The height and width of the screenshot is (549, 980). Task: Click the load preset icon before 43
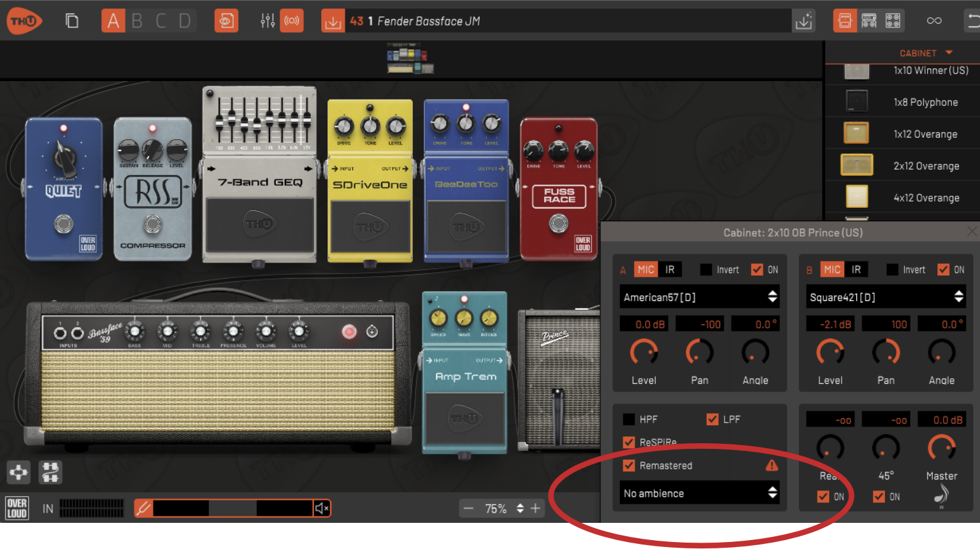(x=333, y=21)
